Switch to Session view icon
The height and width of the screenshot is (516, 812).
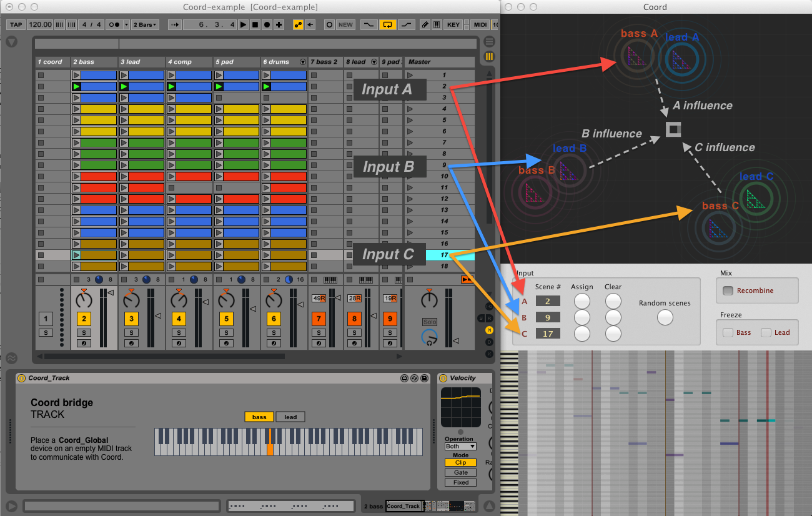coord(489,56)
